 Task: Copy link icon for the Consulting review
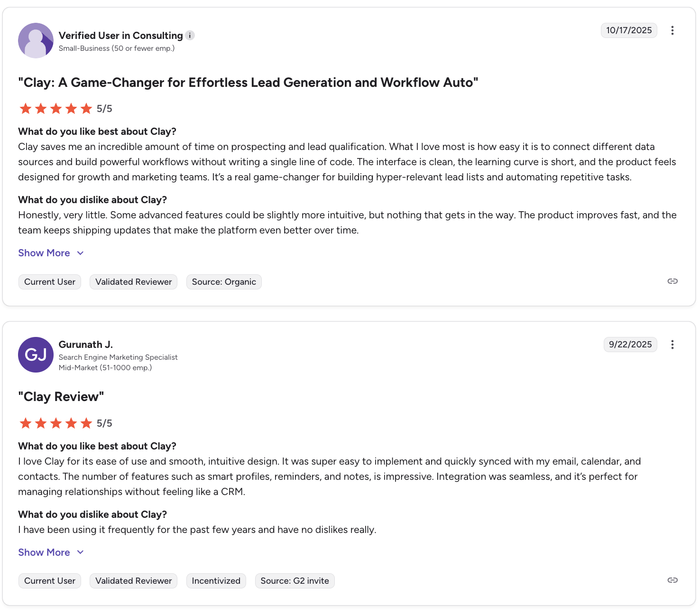(x=672, y=281)
